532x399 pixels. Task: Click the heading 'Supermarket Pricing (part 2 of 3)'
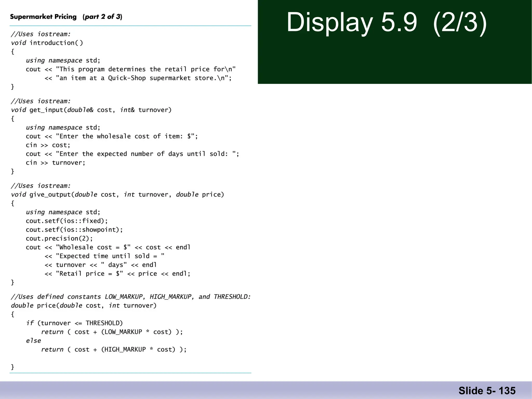pyautogui.click(x=66, y=17)
